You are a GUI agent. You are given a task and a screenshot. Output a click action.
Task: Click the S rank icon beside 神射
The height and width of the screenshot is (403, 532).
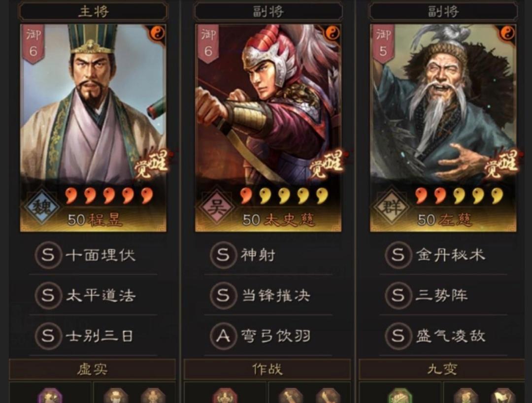[223, 255]
